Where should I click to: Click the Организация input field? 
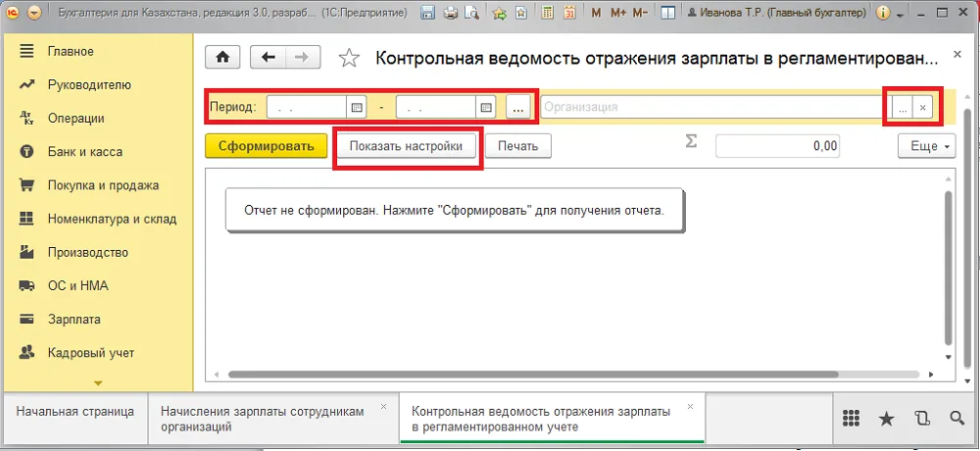pyautogui.click(x=716, y=107)
